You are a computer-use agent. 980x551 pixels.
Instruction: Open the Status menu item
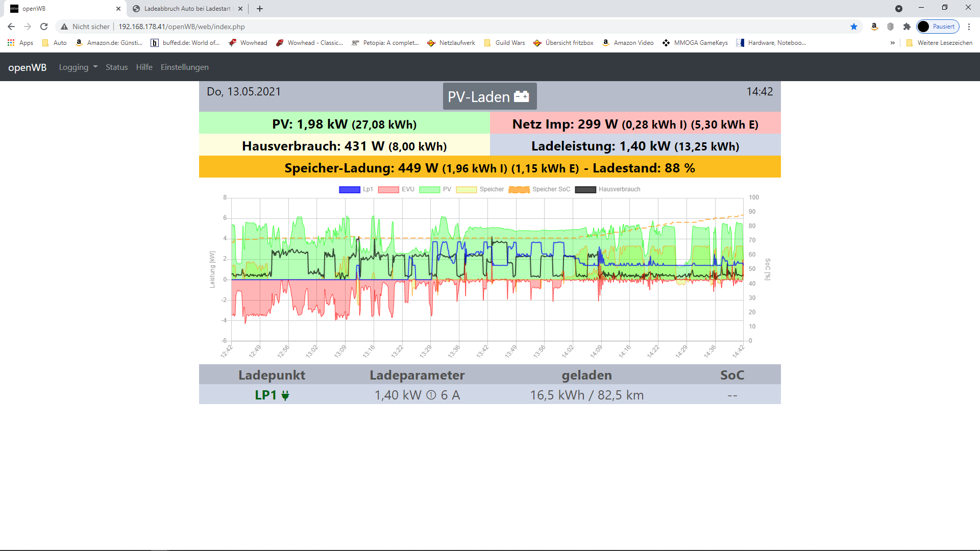click(116, 67)
